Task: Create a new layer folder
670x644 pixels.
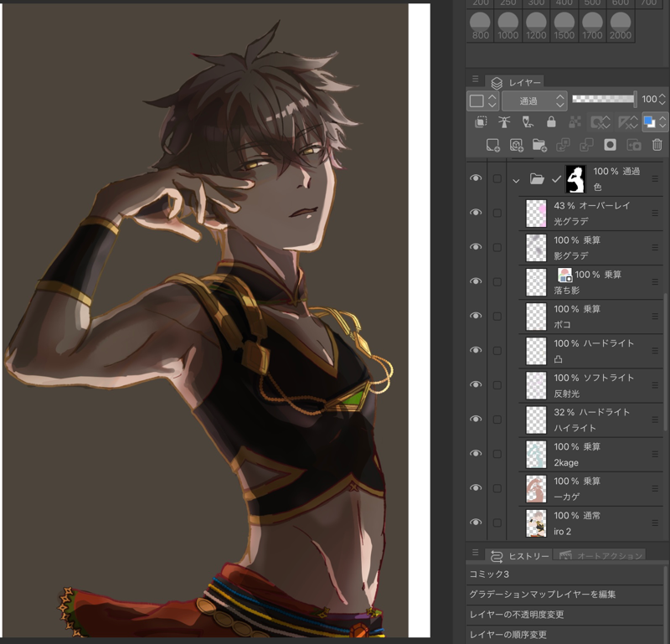Action: tap(539, 145)
